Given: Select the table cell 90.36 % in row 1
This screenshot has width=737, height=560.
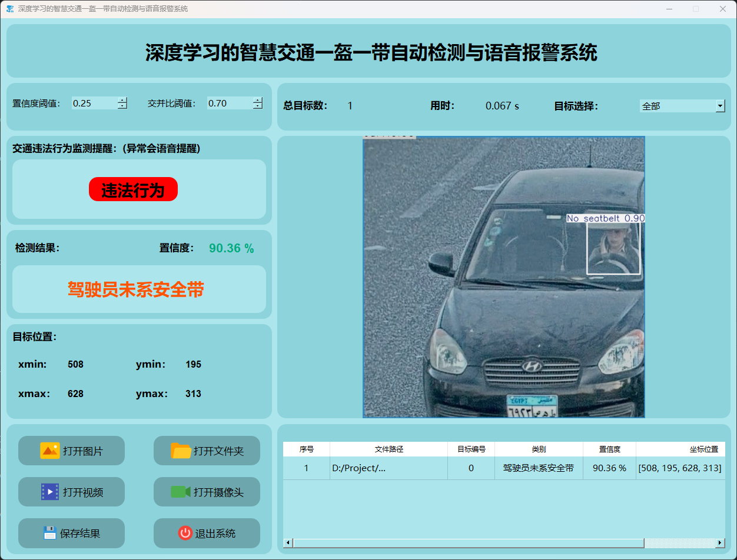Looking at the screenshot, I should [609, 468].
